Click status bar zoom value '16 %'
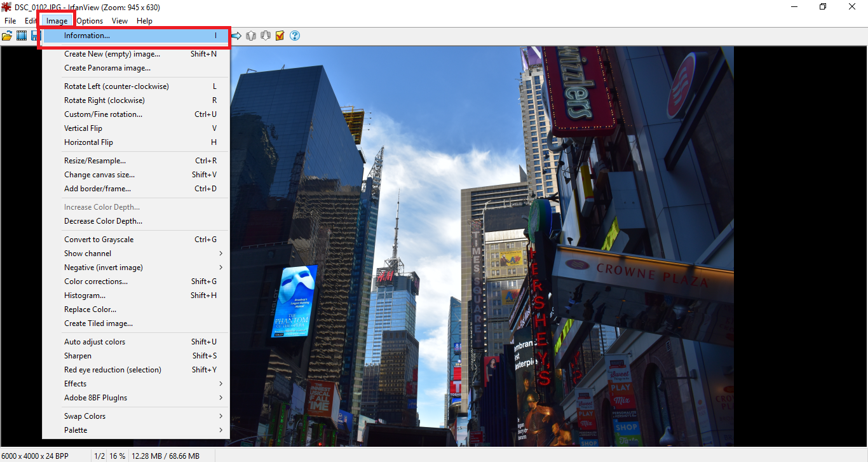The height and width of the screenshot is (462, 868). point(118,456)
